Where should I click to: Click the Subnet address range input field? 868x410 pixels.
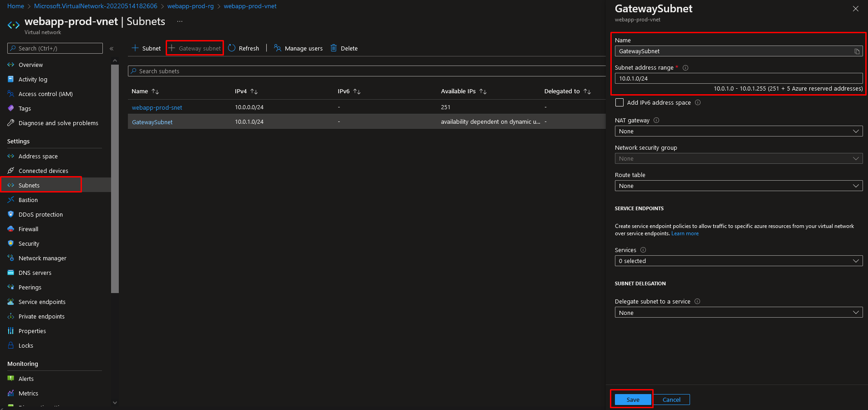coord(738,79)
